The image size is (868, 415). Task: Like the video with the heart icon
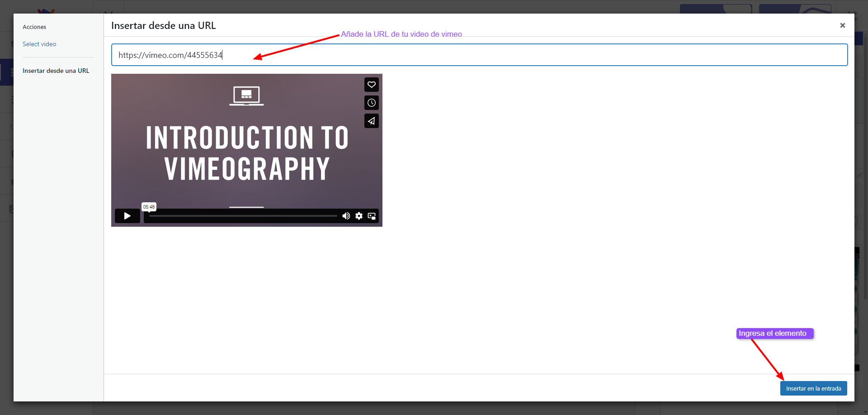(372, 85)
